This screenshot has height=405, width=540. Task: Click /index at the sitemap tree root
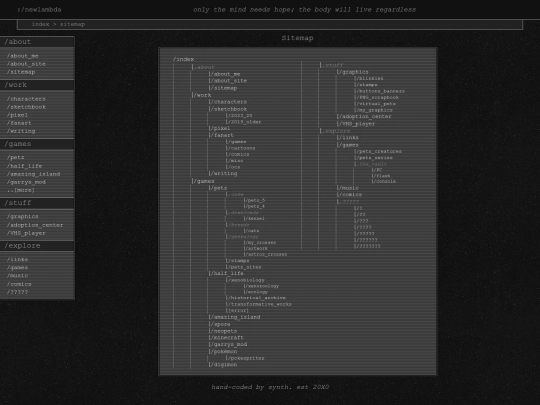184,59
